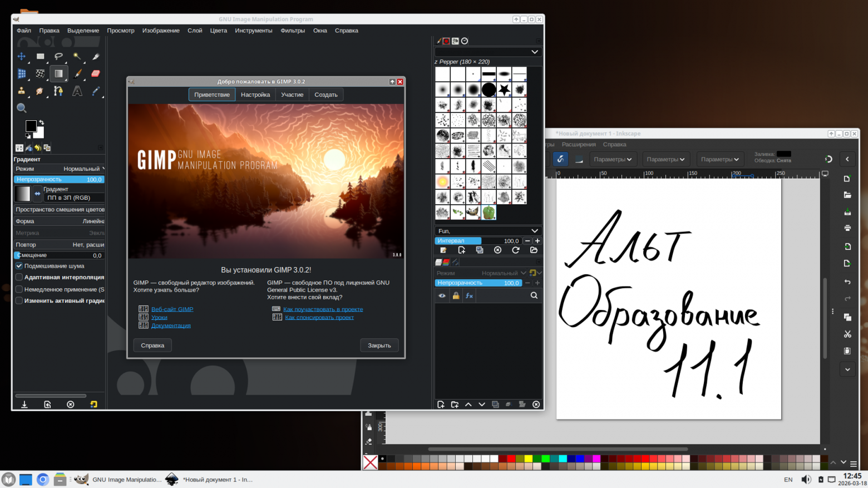This screenshot has width=868, height=488.
Task: Select the Rectangle Select tool
Action: coord(40,56)
